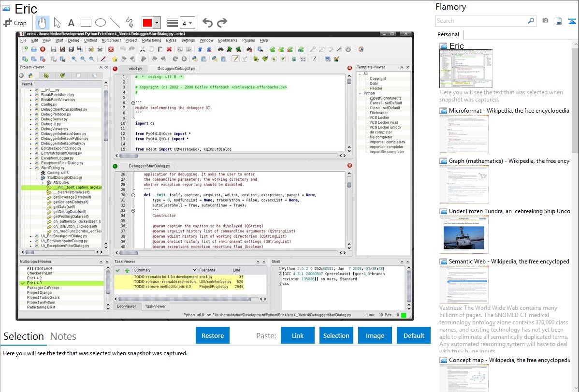Redo the last undone action

click(x=222, y=23)
